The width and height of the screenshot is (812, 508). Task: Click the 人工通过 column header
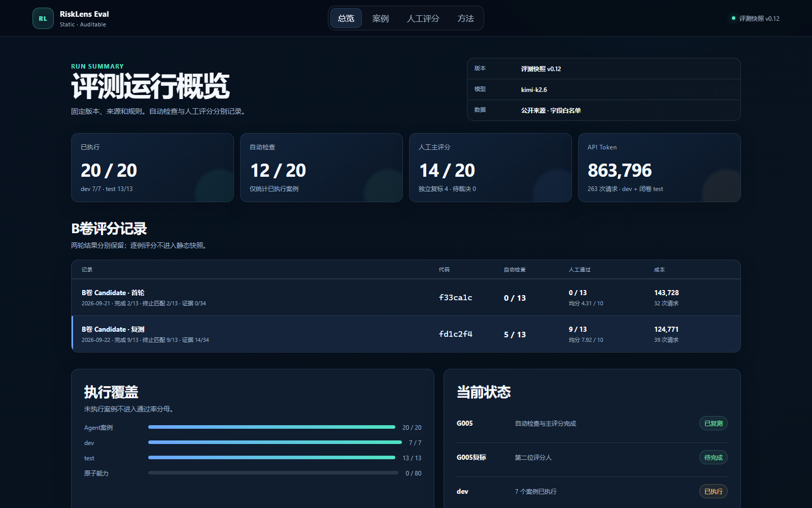[580, 270]
